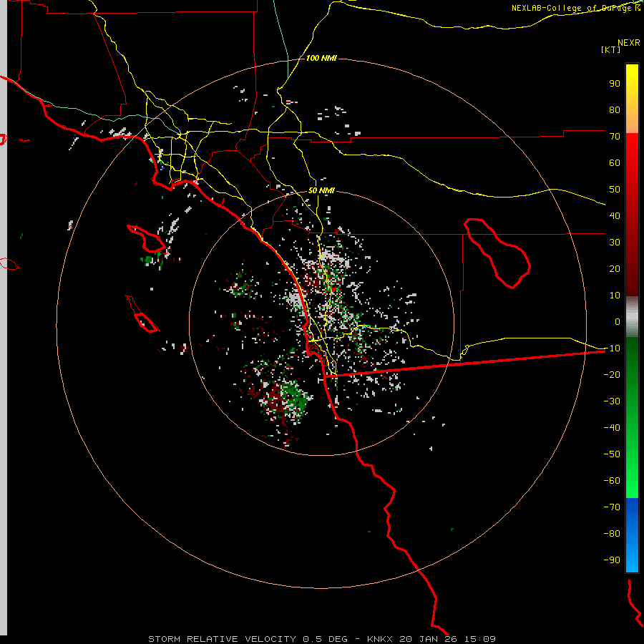
Task: Click the positive 60 knots scale value
Action: pyautogui.click(x=615, y=163)
